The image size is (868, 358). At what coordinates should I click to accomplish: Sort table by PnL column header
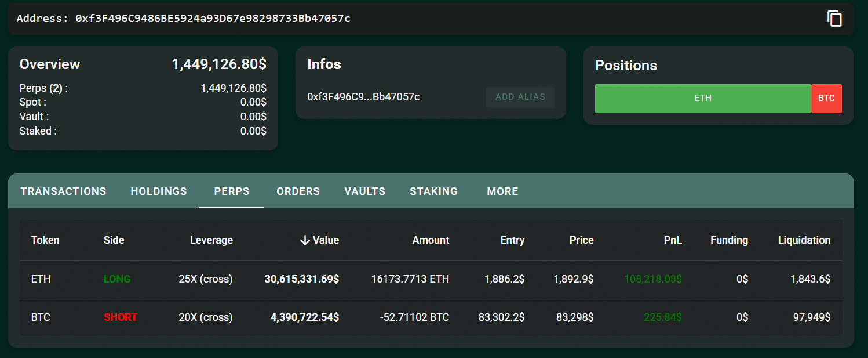click(x=672, y=240)
